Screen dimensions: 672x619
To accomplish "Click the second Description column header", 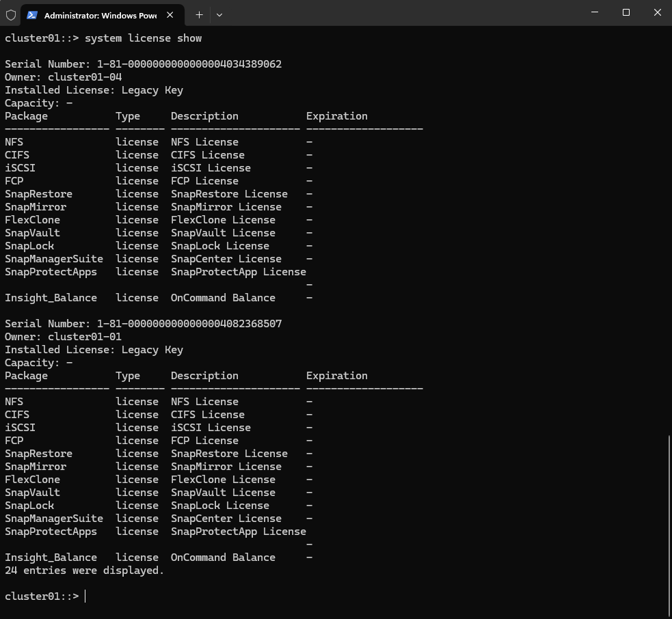I will click(204, 376).
